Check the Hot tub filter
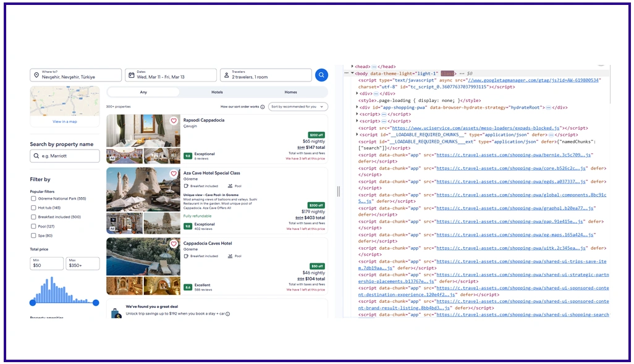 click(33, 208)
